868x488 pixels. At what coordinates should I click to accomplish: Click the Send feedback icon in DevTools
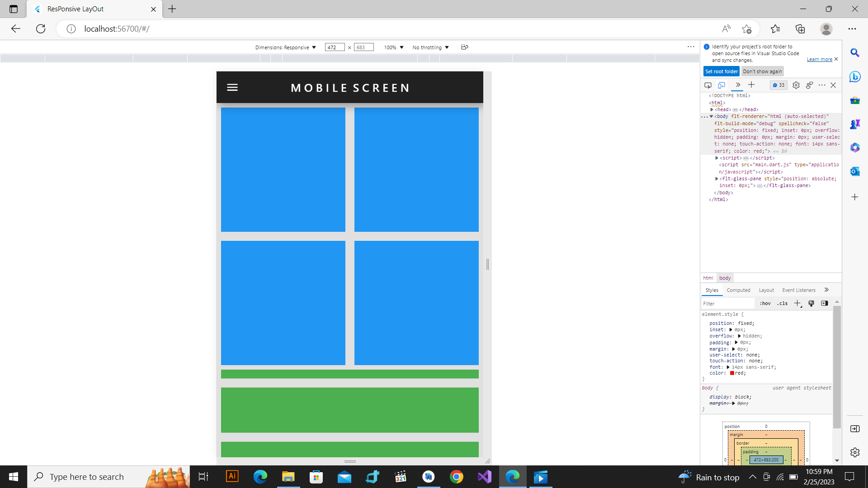coord(809,85)
